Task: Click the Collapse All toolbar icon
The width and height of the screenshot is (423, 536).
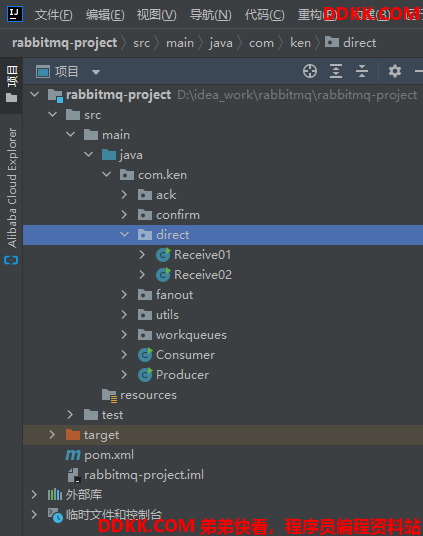Action: [361, 71]
